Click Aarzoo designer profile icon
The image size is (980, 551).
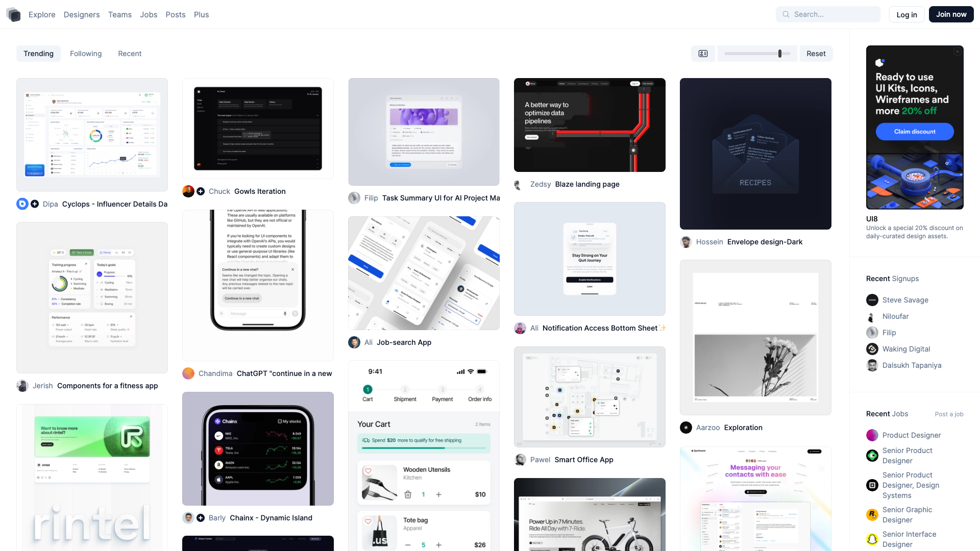(x=685, y=427)
